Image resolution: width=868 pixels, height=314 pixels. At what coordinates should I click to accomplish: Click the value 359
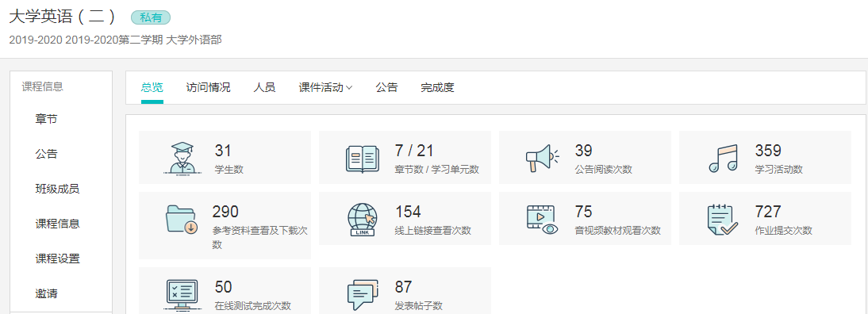point(768,151)
